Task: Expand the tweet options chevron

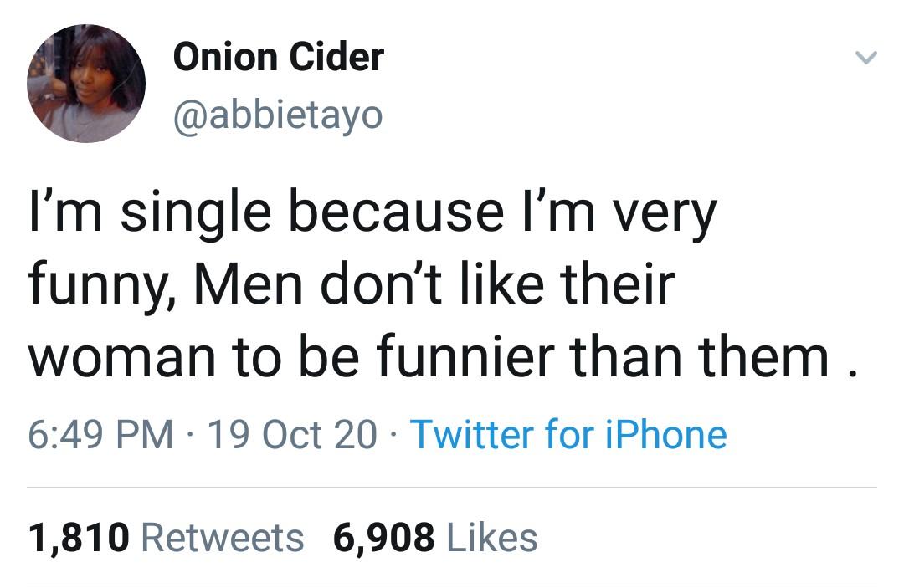Action: coord(865,59)
